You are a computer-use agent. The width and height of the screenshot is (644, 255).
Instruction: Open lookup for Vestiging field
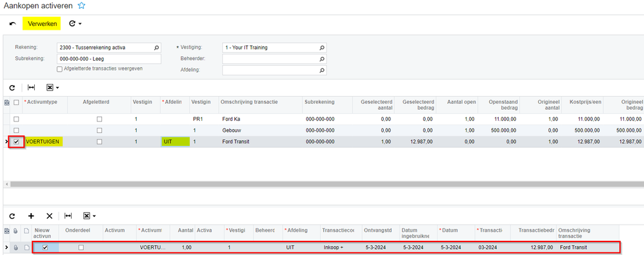[322, 48]
